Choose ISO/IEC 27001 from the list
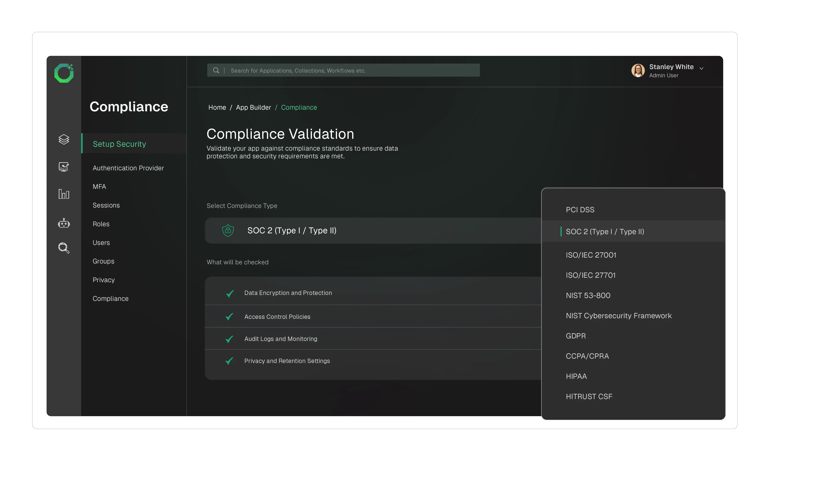Image resolution: width=814 pixels, height=504 pixels. [591, 255]
